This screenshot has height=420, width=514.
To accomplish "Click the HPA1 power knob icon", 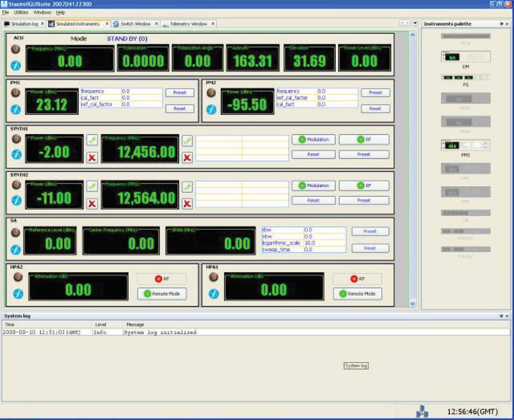I will (x=214, y=277).
